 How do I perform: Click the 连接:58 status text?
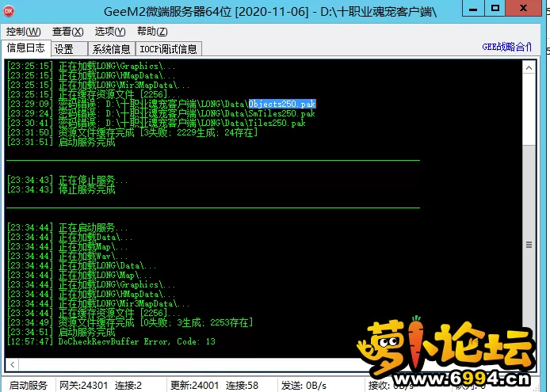pos(242,386)
